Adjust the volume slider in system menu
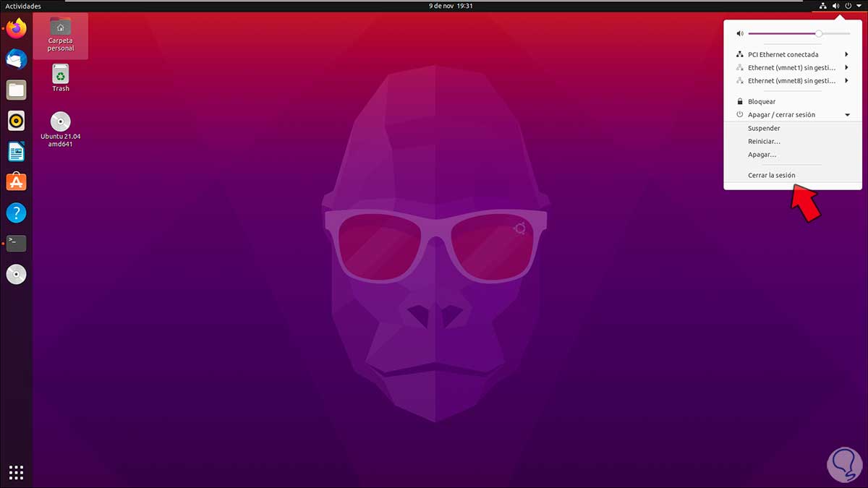 (799, 34)
